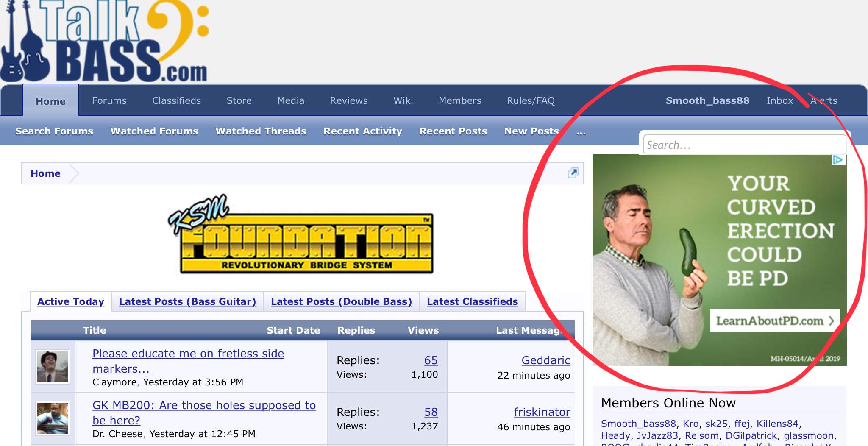Viewport: 868px width, 446px height.
Task: Switch to Latest Posts (Double Bass) tab
Action: click(341, 301)
